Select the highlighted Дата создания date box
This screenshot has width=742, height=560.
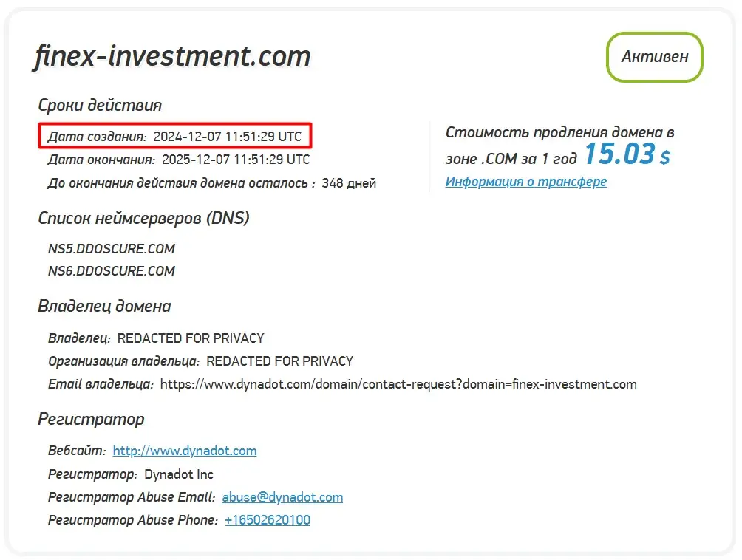pyautogui.click(x=176, y=136)
